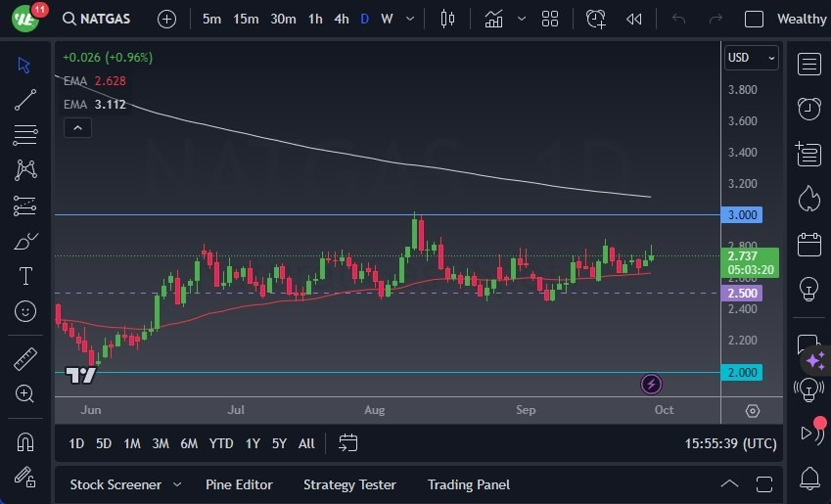Open the watchlist panel icon

point(808,65)
